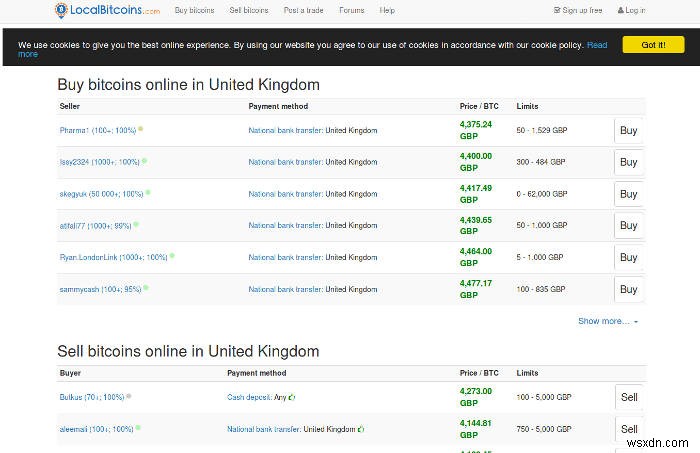
Task: Click the grey status dot beside Bulkus
Action: pyautogui.click(x=129, y=396)
